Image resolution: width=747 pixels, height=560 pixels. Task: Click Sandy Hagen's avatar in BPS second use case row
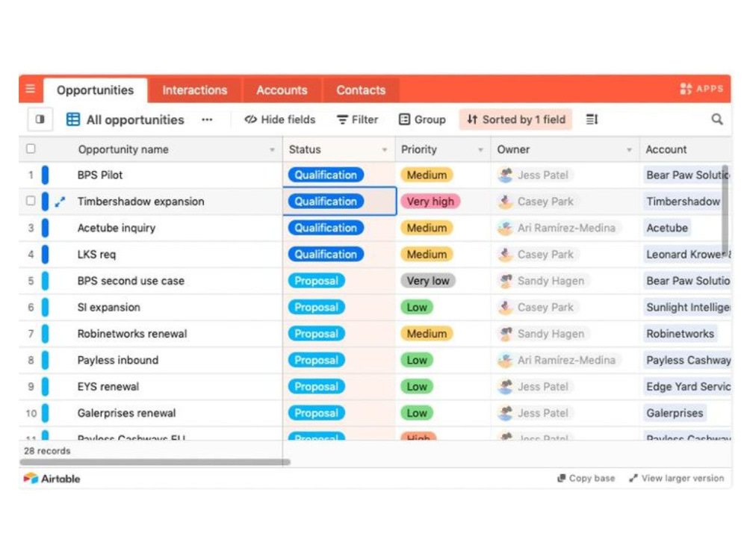coord(505,281)
